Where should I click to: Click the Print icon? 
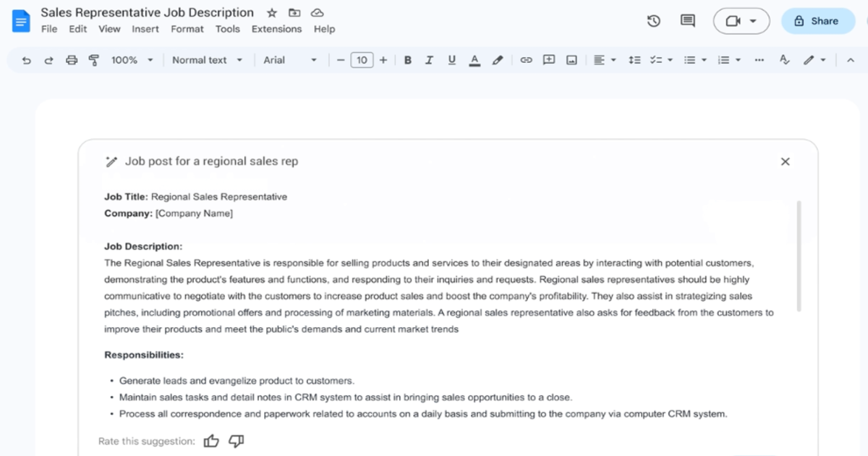pyautogui.click(x=71, y=60)
